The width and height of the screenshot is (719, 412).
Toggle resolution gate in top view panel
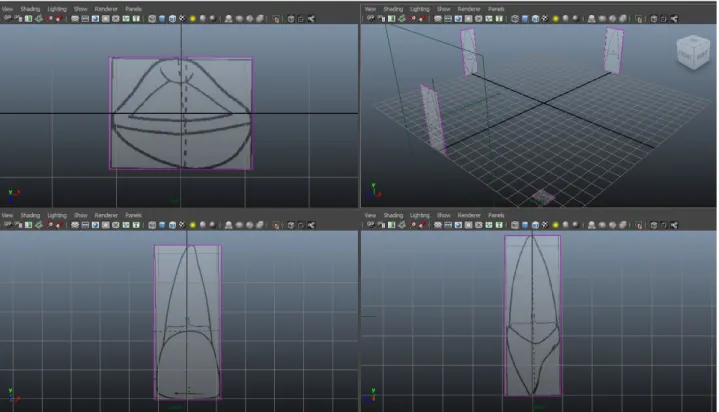tap(95, 19)
